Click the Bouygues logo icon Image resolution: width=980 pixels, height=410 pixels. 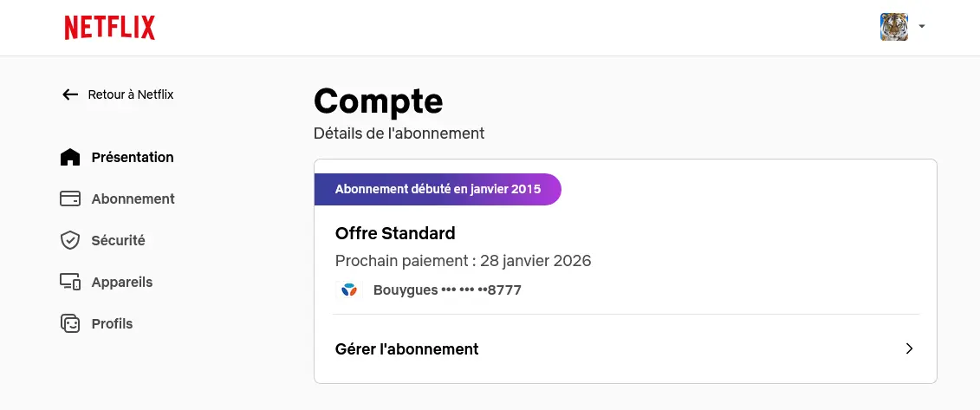click(349, 290)
